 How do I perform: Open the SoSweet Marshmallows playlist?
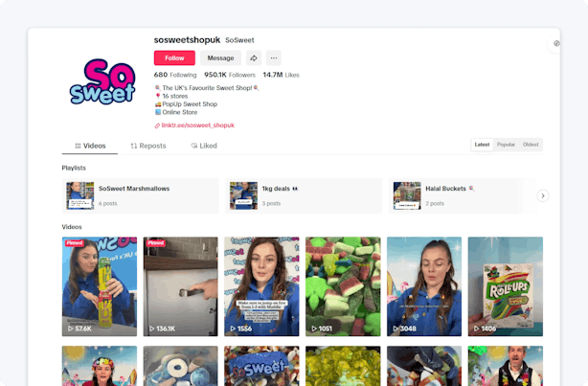click(140, 195)
